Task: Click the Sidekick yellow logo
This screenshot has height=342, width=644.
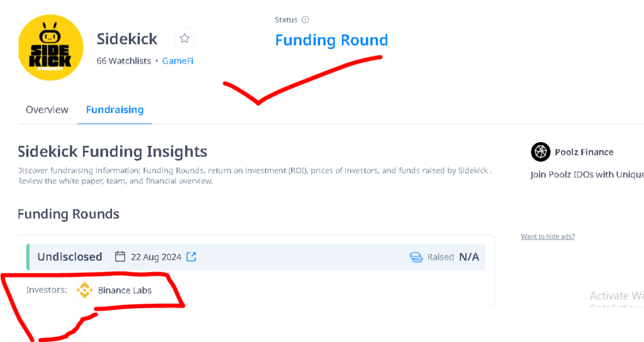Action: [50, 48]
